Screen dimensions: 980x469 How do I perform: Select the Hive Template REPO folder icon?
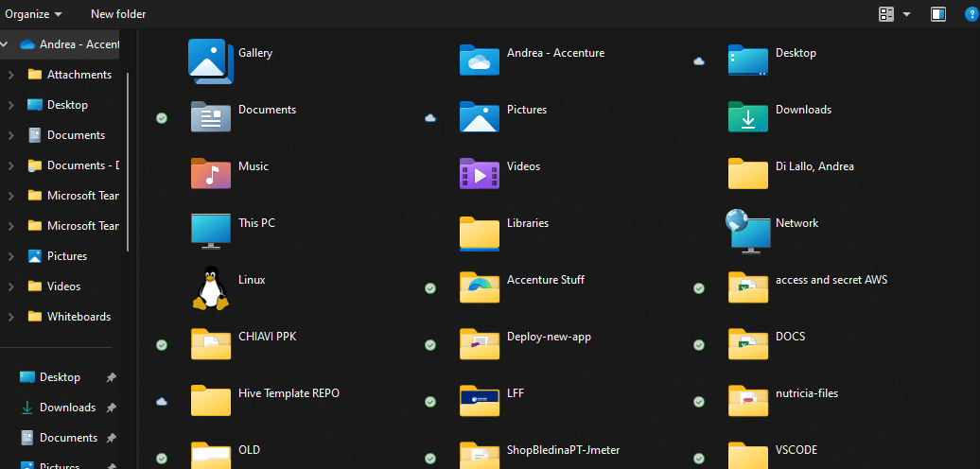coord(211,401)
